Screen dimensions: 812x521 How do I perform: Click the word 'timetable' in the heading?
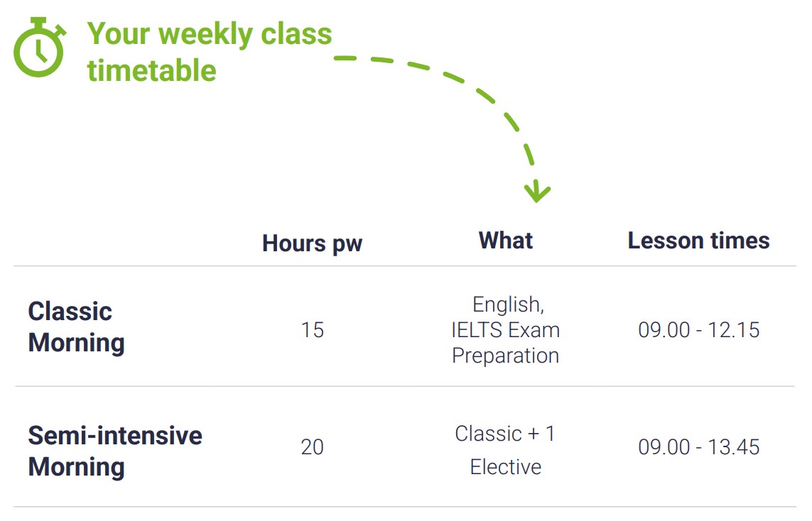point(151,71)
